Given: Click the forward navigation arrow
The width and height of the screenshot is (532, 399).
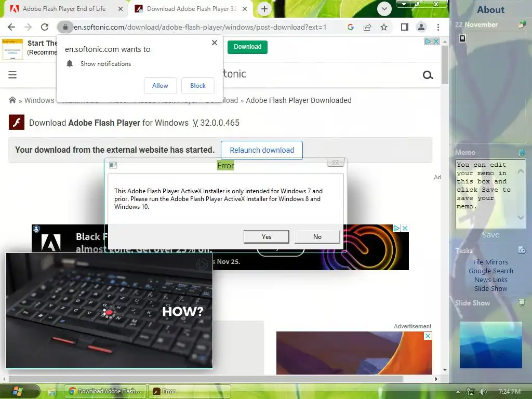Looking at the screenshot, I should tap(28, 27).
